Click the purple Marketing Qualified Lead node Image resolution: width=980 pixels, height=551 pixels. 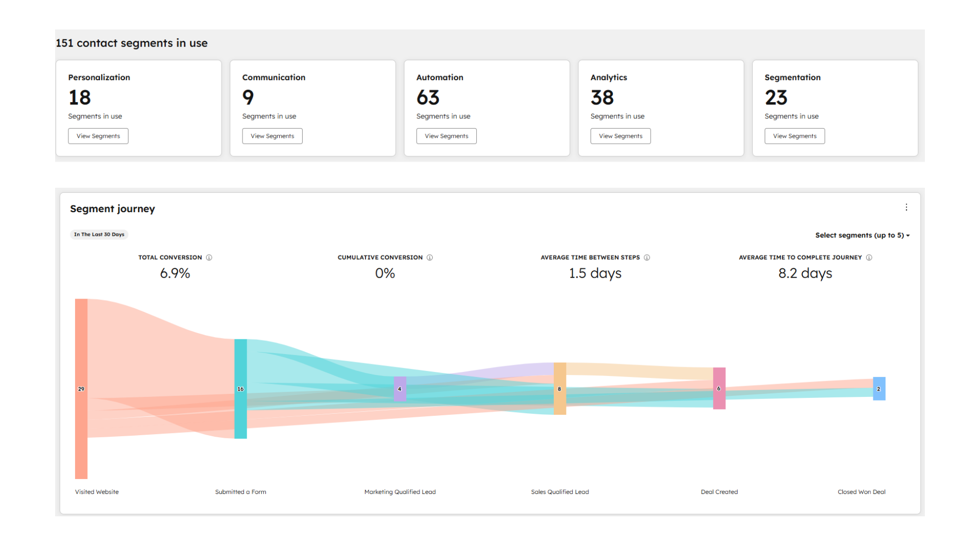click(400, 389)
